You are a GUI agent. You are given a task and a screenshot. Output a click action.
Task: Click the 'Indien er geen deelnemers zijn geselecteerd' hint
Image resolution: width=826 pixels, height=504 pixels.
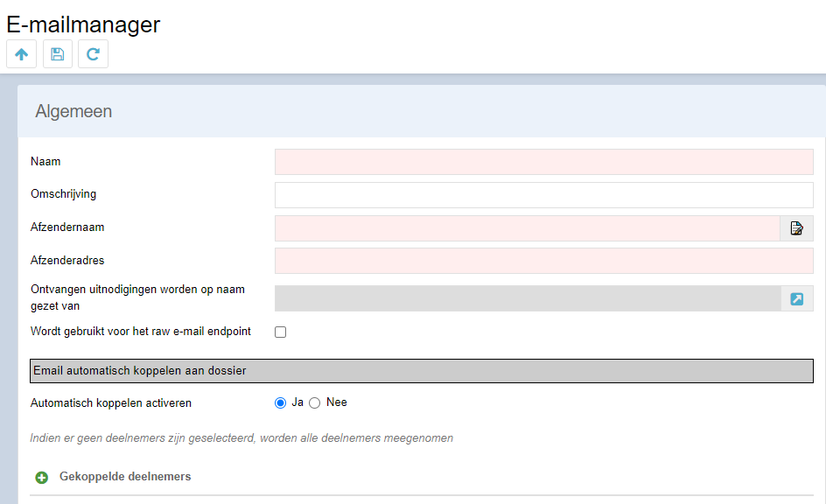coord(241,438)
